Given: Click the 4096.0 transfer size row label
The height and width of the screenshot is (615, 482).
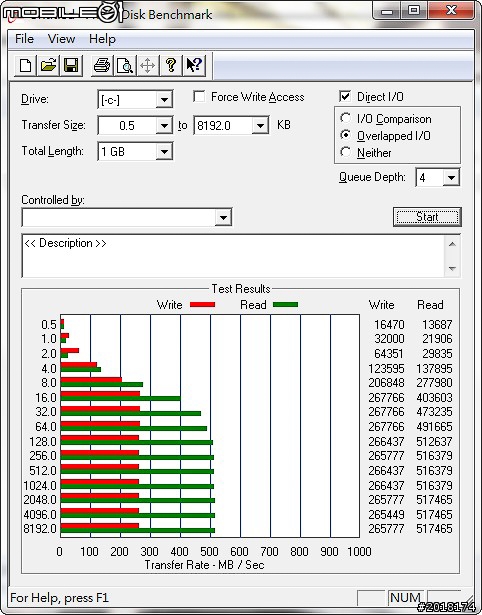Looking at the screenshot, I should 40,514.
